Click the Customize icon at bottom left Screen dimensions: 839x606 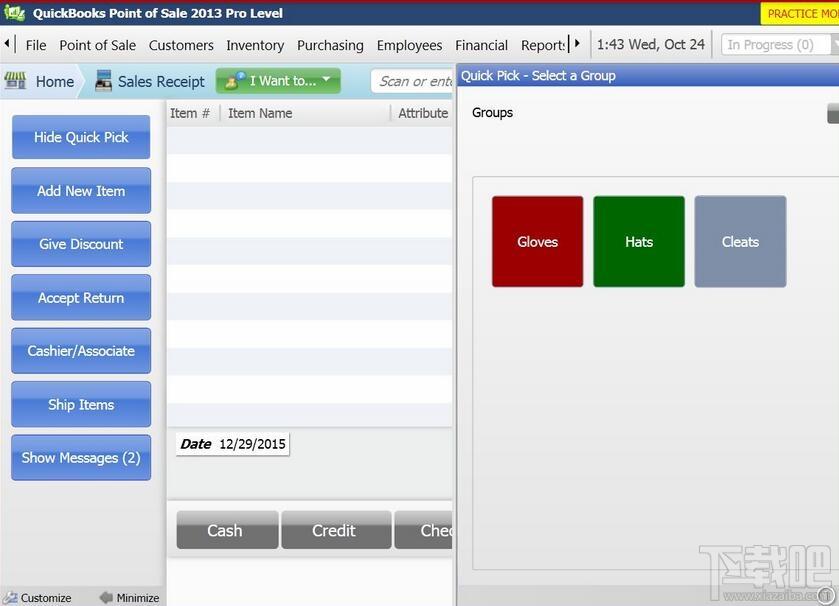10,597
